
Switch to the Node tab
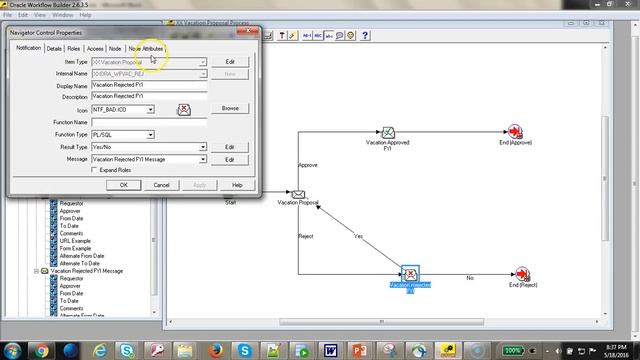(x=115, y=49)
